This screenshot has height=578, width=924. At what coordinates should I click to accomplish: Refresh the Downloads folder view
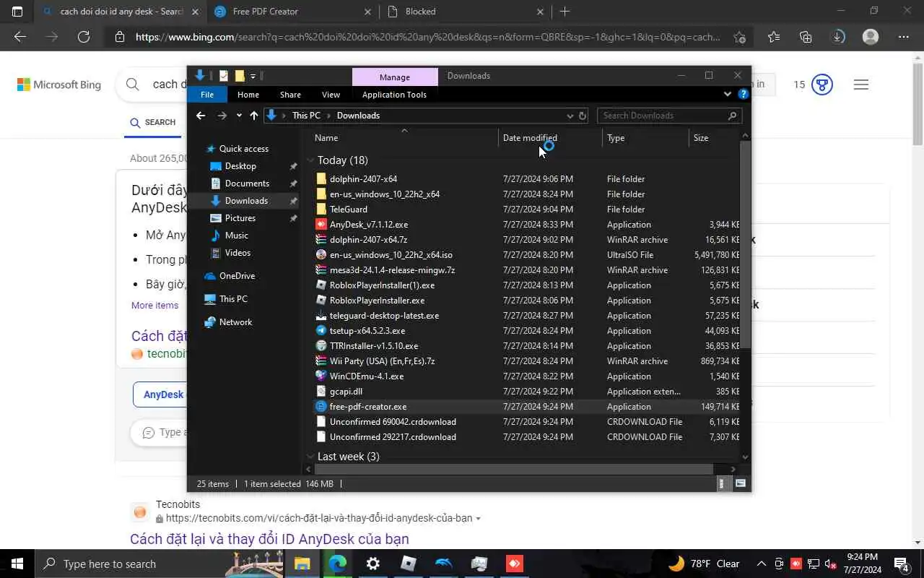(583, 116)
